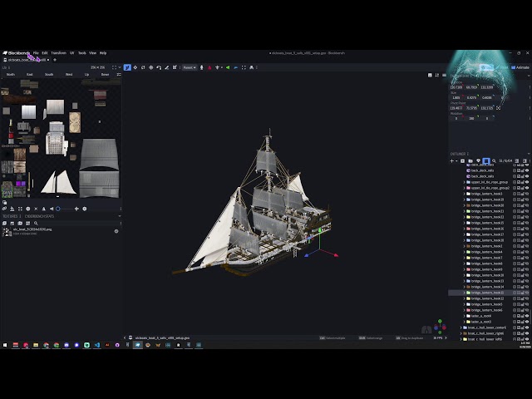
Task: Click the save icon beside the texture entry
Action: click(x=116, y=231)
